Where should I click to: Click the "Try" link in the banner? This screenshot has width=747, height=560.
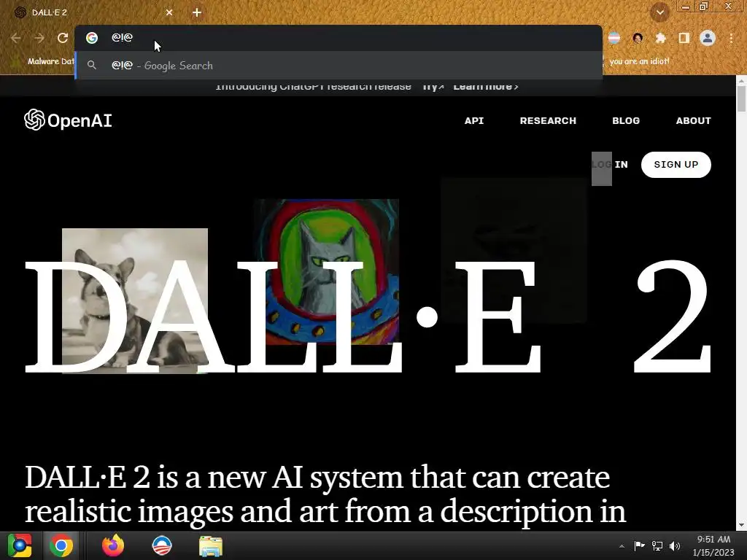click(433, 87)
